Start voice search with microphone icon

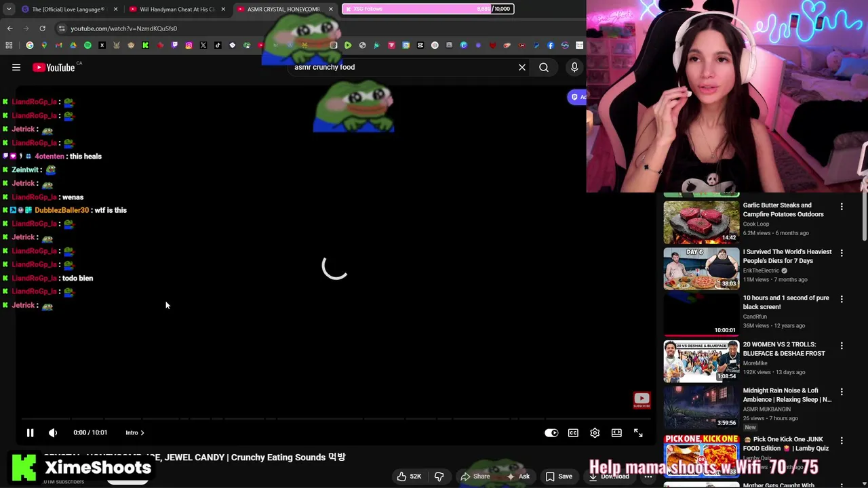574,67
